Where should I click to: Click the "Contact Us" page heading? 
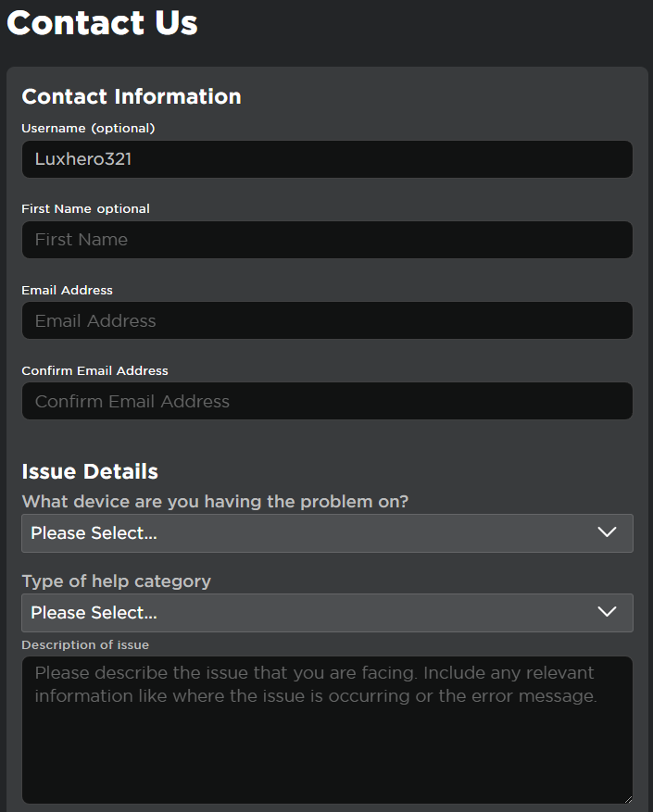102,22
